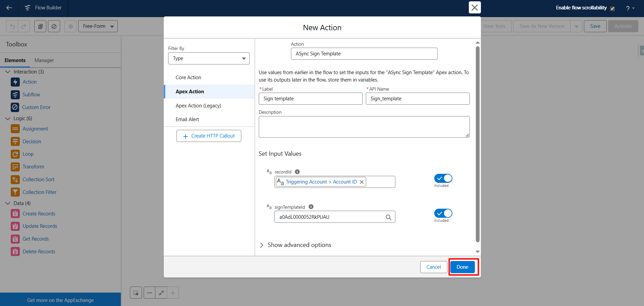This screenshot has height=306, width=644.
Task: Select the Collection Filter funnel icon
Action: coord(15,192)
